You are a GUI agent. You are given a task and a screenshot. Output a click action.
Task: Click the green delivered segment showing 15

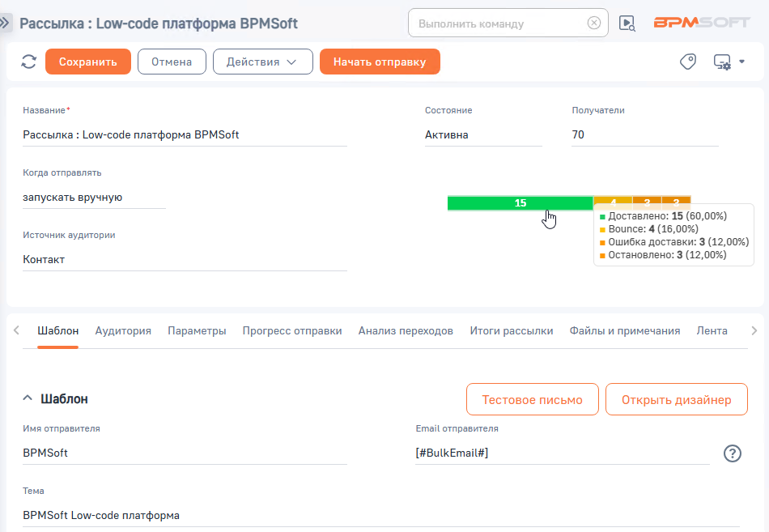pos(520,202)
